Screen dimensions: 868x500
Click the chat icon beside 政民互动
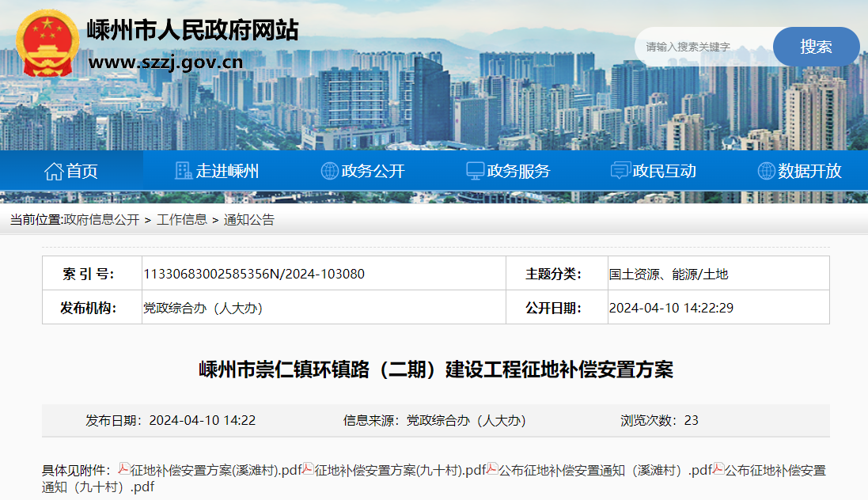click(x=620, y=171)
